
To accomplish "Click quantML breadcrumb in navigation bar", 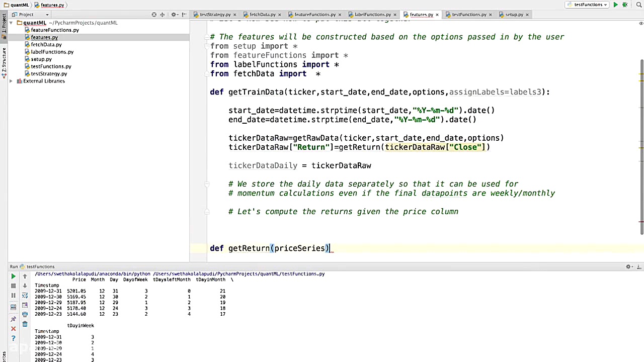I will pos(16,5).
